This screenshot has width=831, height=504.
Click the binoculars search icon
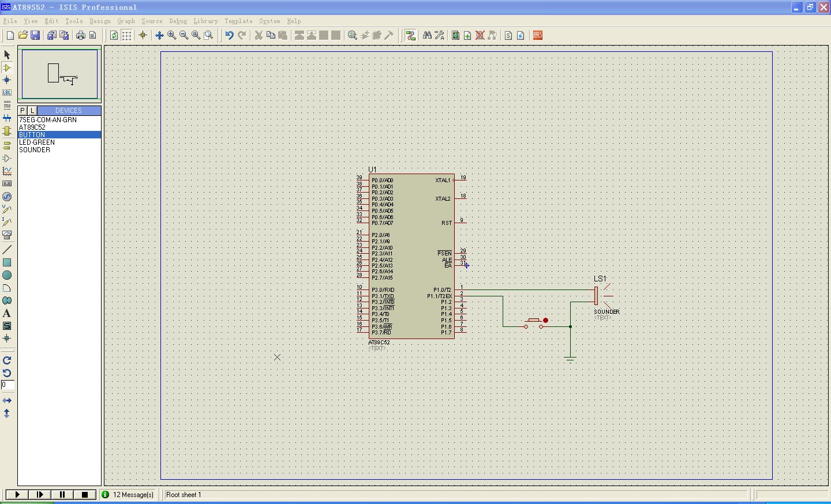click(x=427, y=35)
